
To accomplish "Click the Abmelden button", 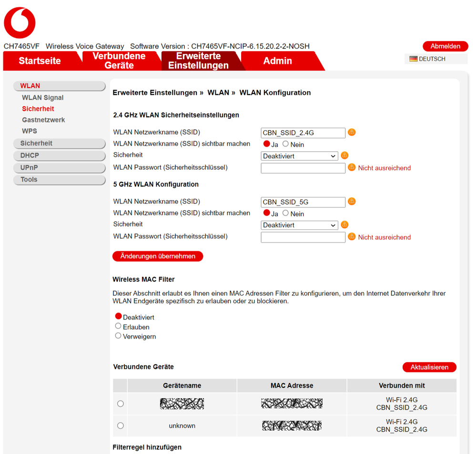I will [446, 46].
